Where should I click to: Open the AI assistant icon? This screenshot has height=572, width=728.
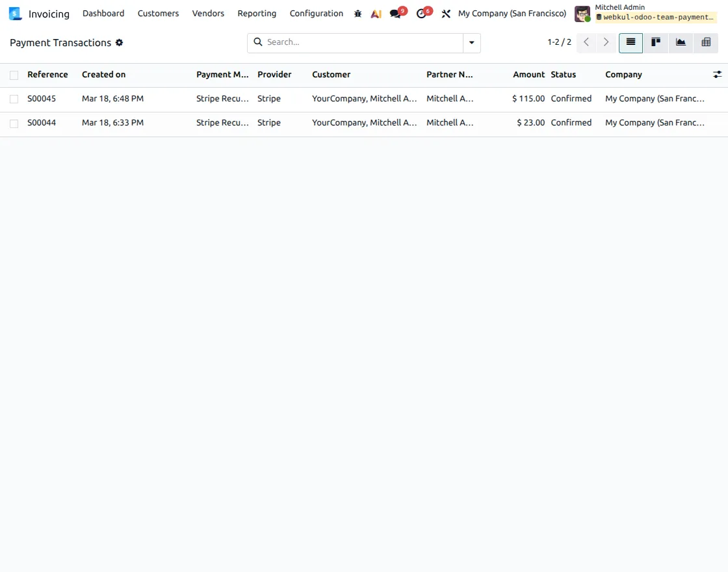(376, 13)
